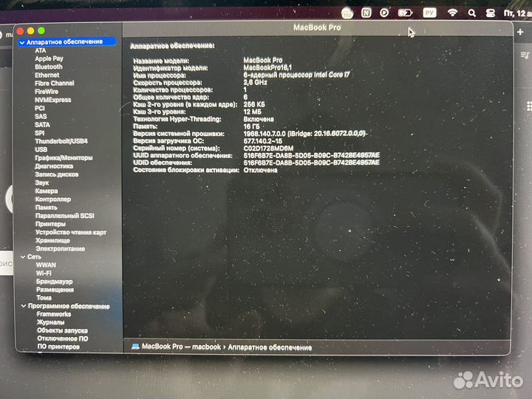
Task: Open the battery status icon
Action: point(405,13)
